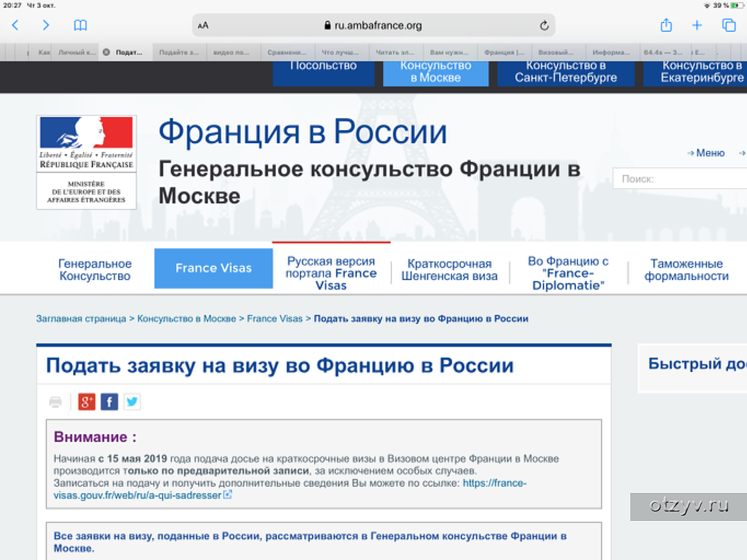Follow the France Visas breadcrumb link

(x=275, y=318)
